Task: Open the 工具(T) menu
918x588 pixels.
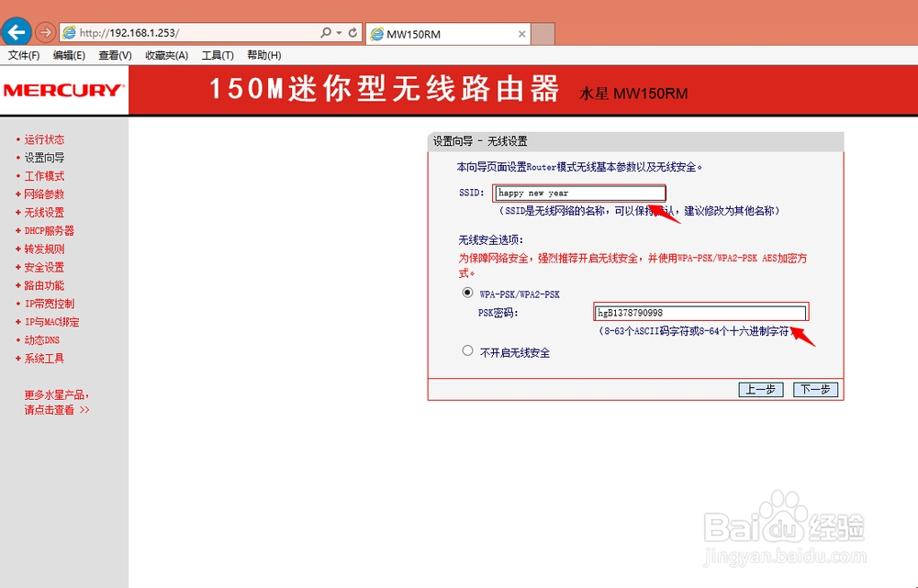Action: pos(218,55)
